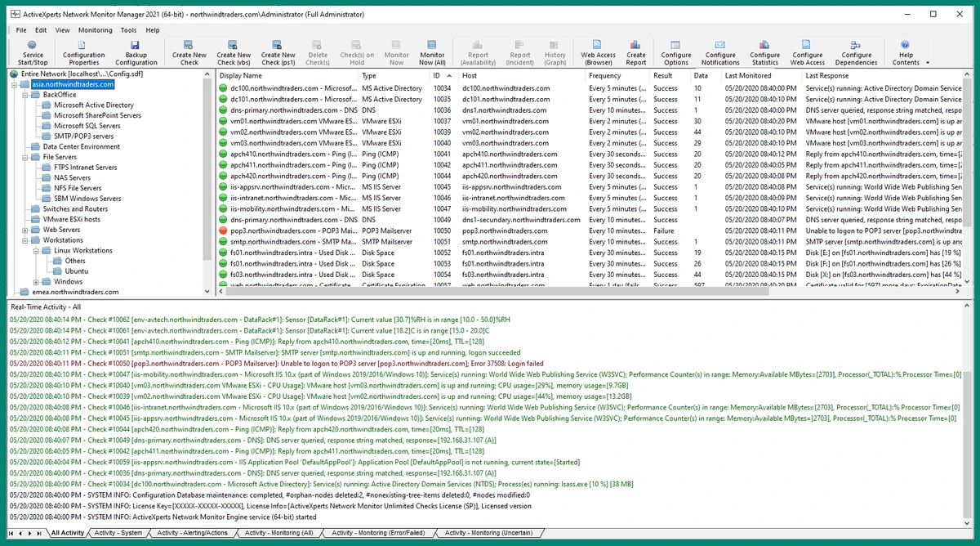Select VMware ESXi hosts tree folder
980x546 pixels.
tap(72, 219)
